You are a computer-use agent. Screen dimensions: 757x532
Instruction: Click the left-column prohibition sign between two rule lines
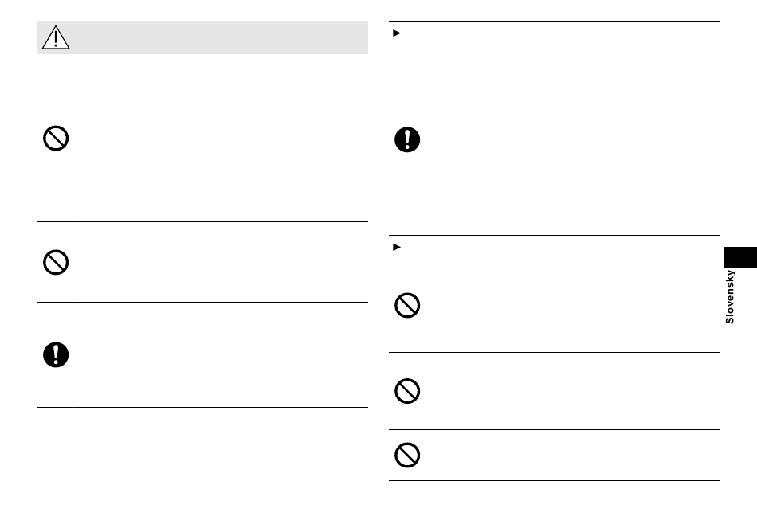pos(56,262)
